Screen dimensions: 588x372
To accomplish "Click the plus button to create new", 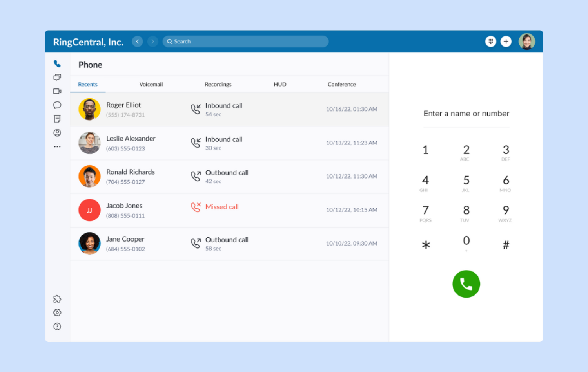I will click(506, 41).
